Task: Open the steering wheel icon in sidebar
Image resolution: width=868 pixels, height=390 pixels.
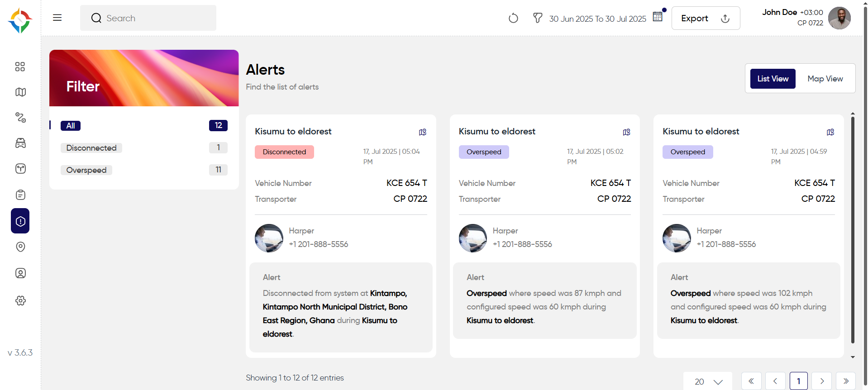Action: coord(20,169)
